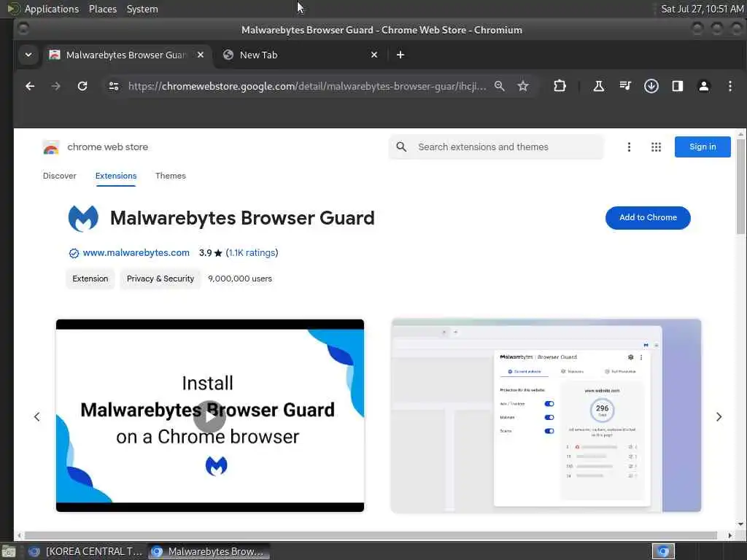This screenshot has width=747, height=560.
Task: Open the Places menu
Action: pos(103,9)
